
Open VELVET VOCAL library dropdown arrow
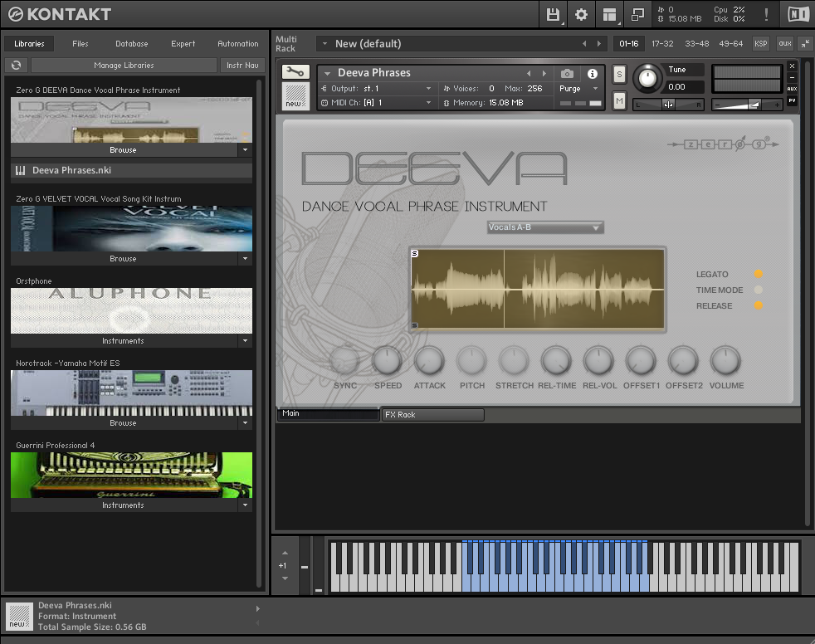(246, 258)
